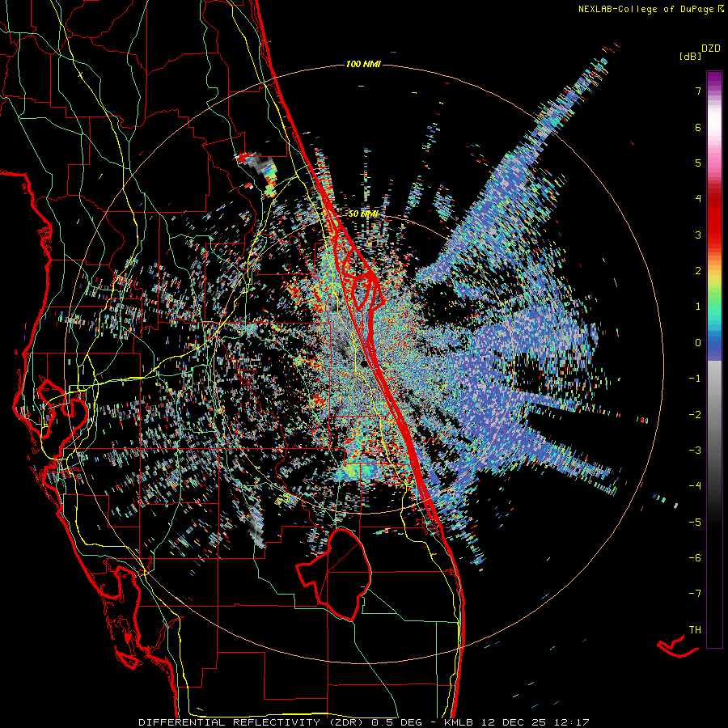Click the 12 DEC 25 date text

point(515,722)
